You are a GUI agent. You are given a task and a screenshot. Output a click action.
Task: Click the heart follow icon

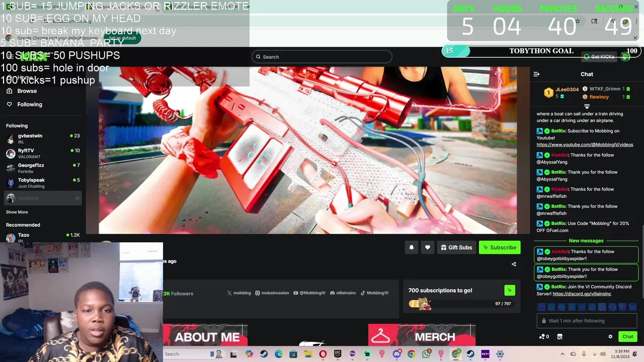click(427, 247)
